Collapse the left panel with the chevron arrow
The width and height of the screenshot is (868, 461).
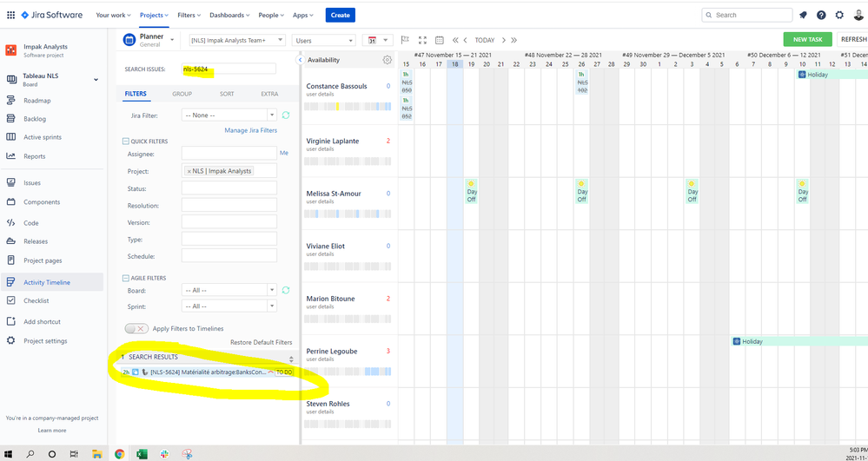pos(300,60)
